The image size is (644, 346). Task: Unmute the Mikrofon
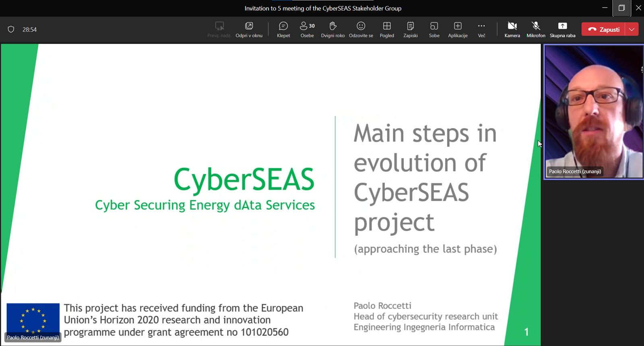coord(536,30)
